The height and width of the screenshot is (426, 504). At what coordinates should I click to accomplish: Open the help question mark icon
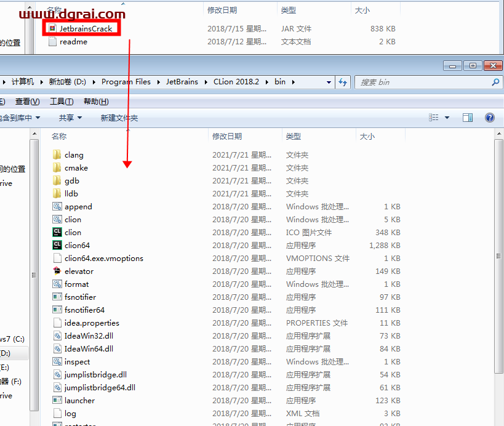tap(489, 118)
